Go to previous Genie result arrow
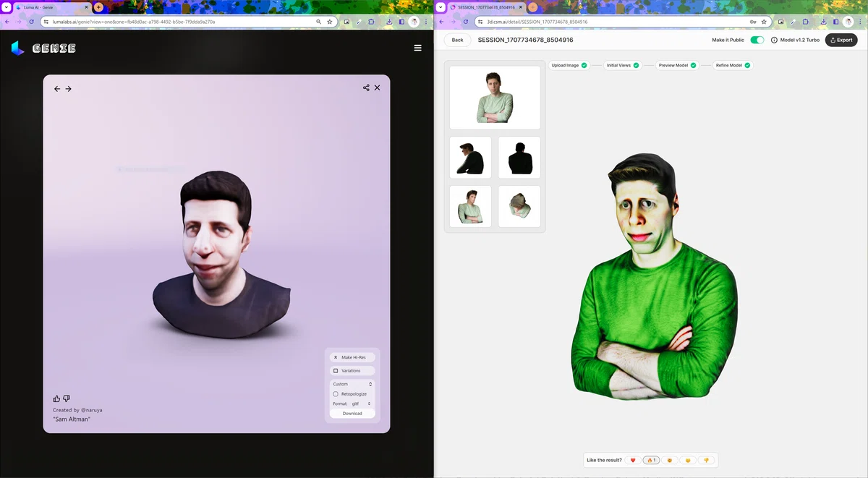 pyautogui.click(x=57, y=89)
